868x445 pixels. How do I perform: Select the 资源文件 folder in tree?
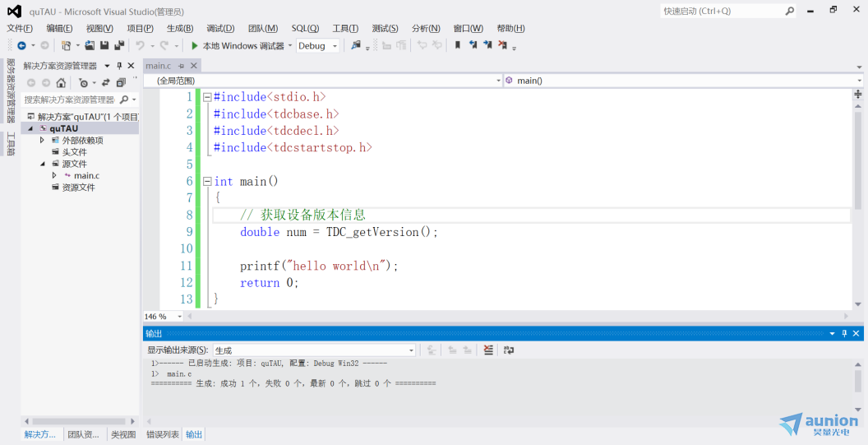[78, 188]
